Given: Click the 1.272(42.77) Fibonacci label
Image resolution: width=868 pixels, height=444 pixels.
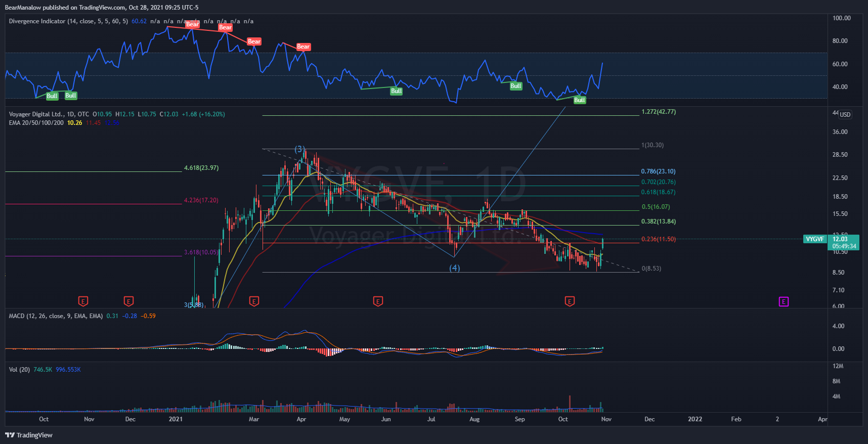Looking at the screenshot, I should (x=659, y=112).
